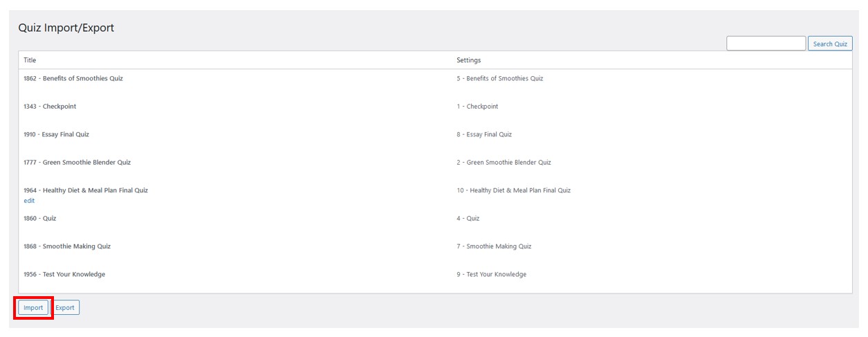This screenshot has height=337, width=868.
Task: Click settings entry 10 - Healthy Diet & Meal Plan
Action: pos(514,190)
